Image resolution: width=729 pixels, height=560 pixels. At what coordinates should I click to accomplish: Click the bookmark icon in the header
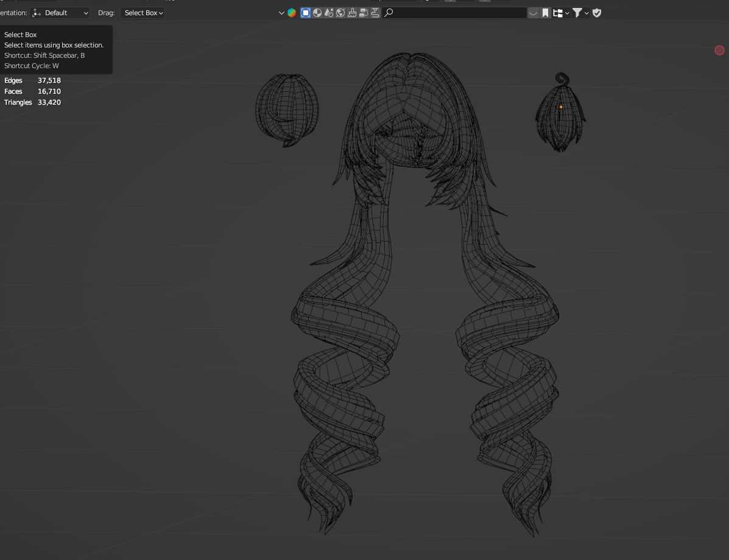[x=545, y=13]
